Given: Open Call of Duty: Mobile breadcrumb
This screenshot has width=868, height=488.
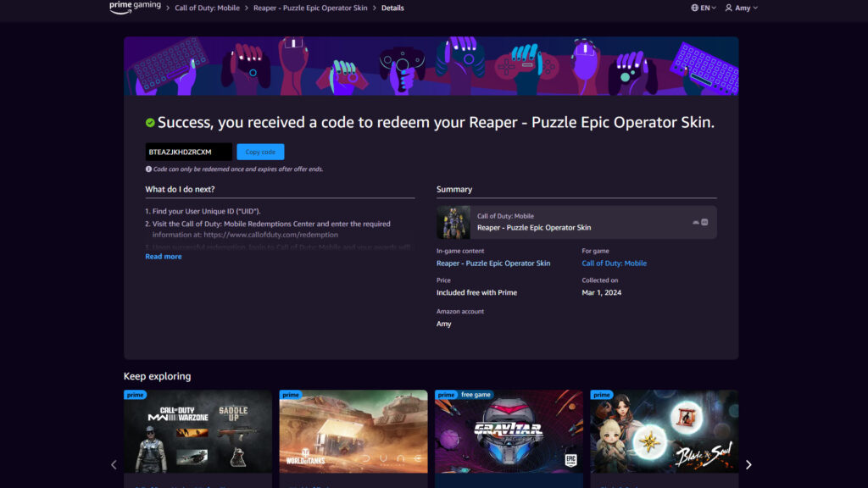Looking at the screenshot, I should point(208,8).
